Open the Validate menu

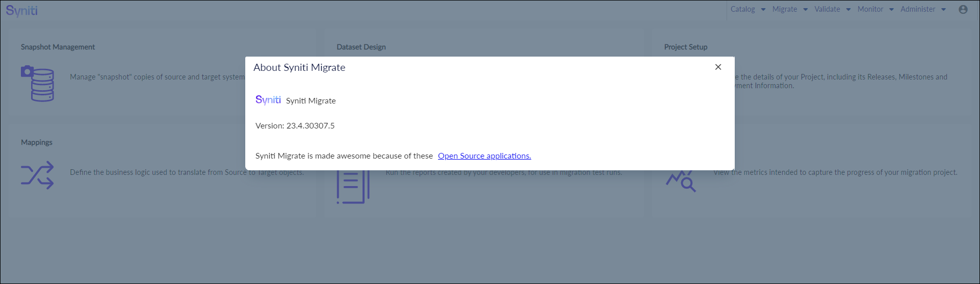pos(827,9)
